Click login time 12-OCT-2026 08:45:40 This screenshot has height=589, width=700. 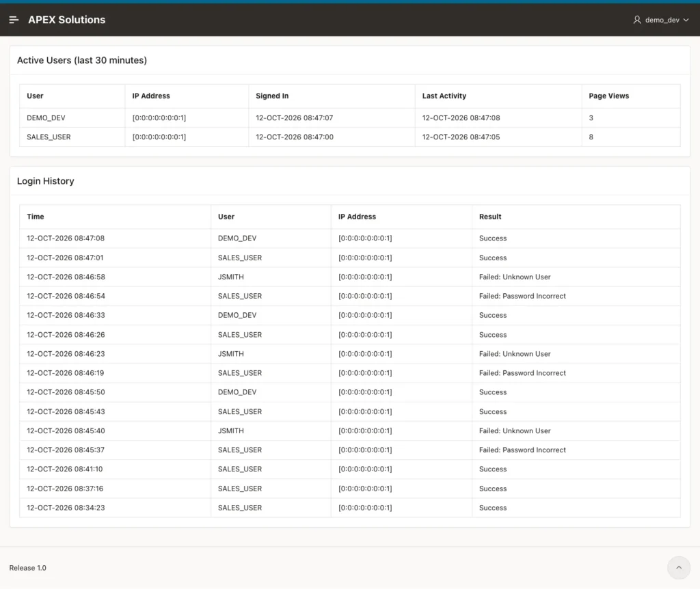[x=66, y=430]
